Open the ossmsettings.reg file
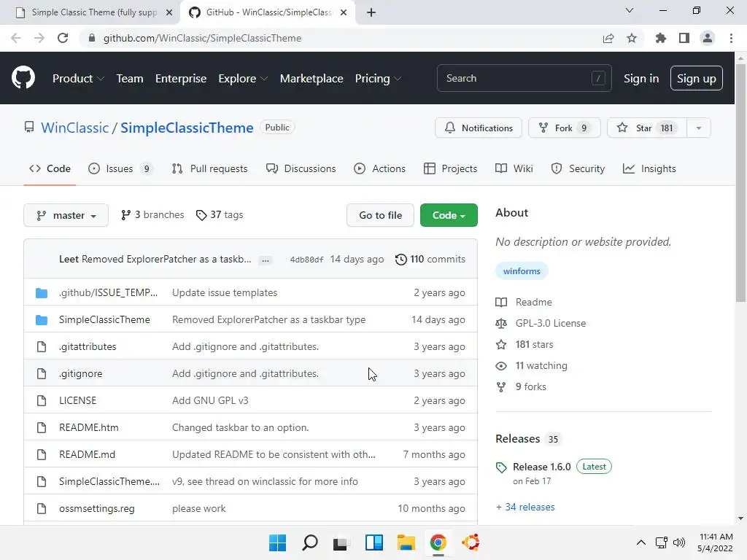 [x=97, y=508]
